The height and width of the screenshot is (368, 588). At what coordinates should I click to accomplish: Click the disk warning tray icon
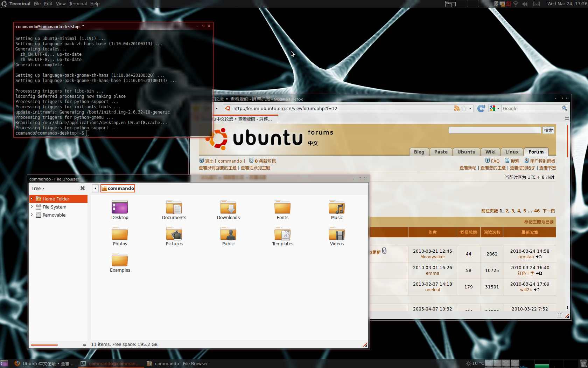[x=502, y=4]
